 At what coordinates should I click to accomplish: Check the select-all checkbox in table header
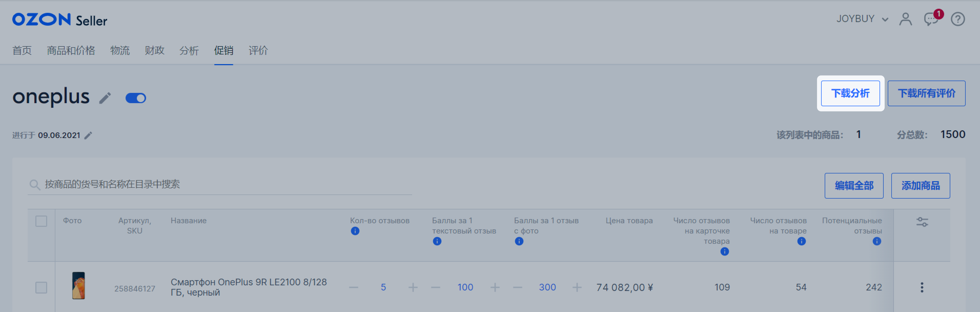41,221
